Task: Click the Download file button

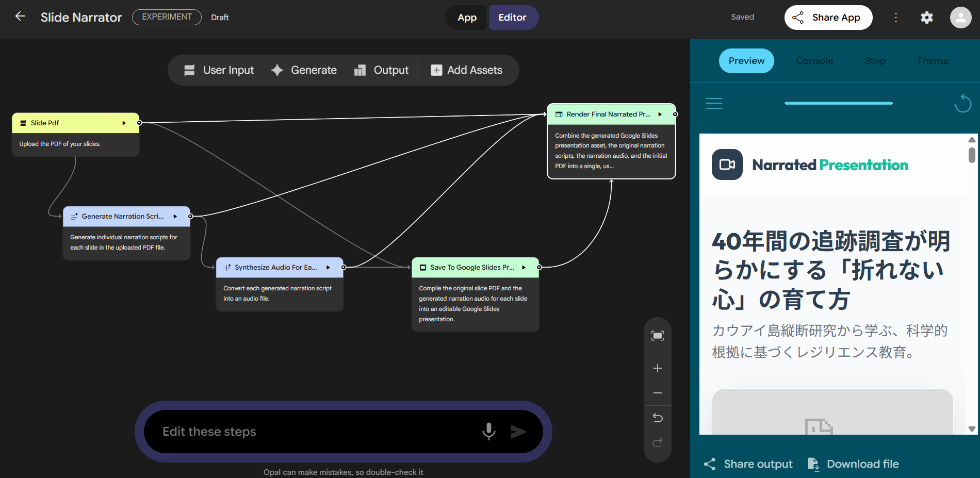Action: click(853, 464)
